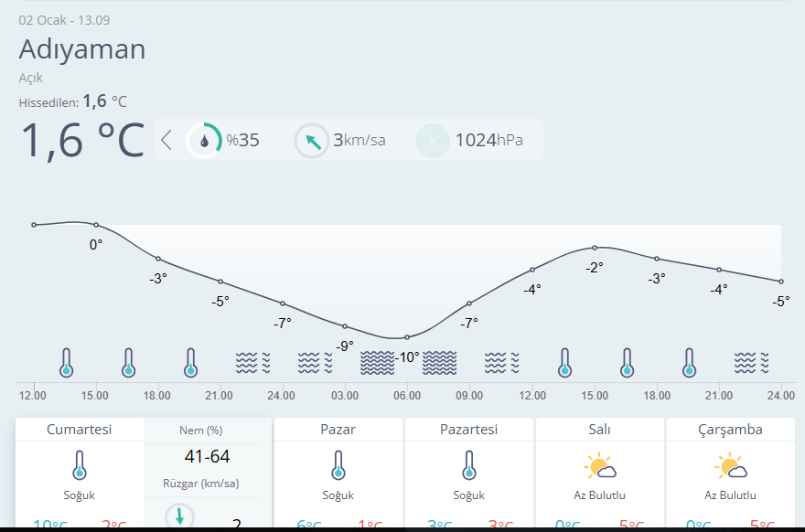
Task: Click the %35 humidity value
Action: coord(242,140)
